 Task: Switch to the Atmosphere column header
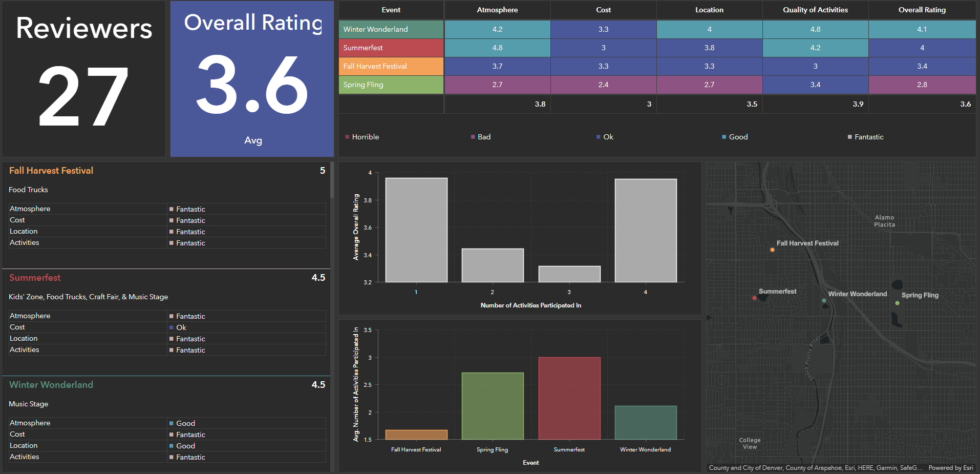click(x=497, y=10)
